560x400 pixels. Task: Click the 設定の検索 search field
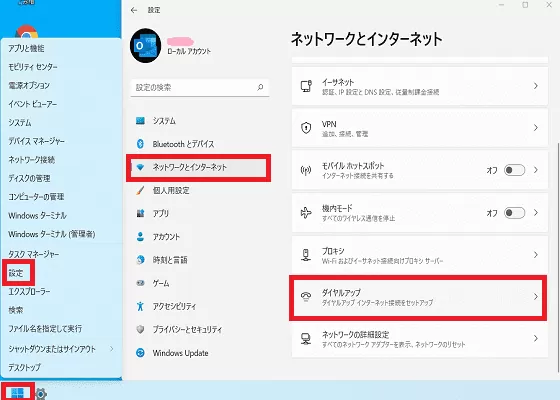click(x=200, y=88)
